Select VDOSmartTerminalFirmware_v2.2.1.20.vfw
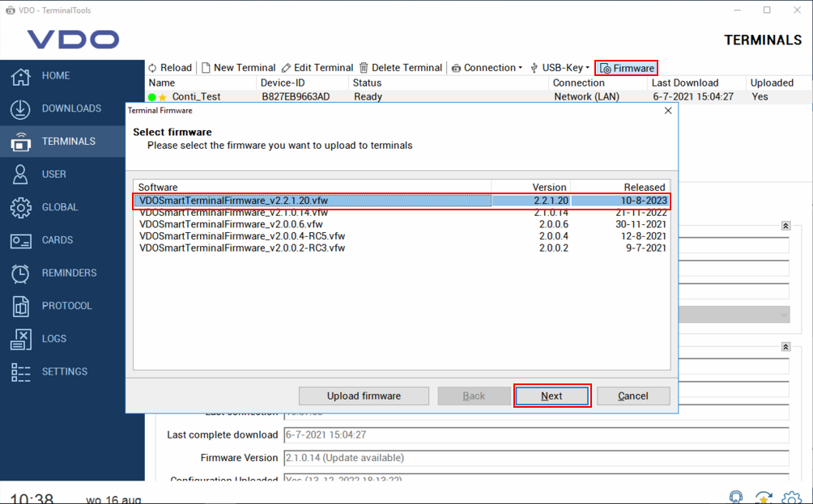Screen dimensions: 813x504 pos(402,201)
